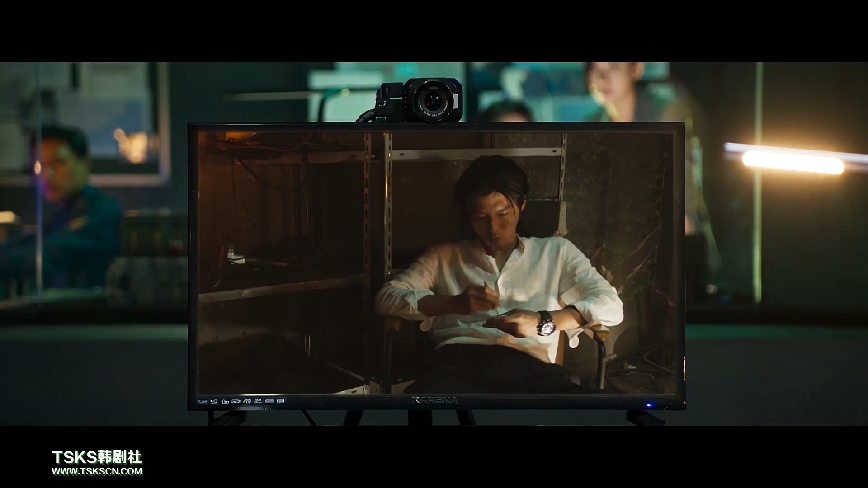Click the glowing tube light on right

coord(793,162)
